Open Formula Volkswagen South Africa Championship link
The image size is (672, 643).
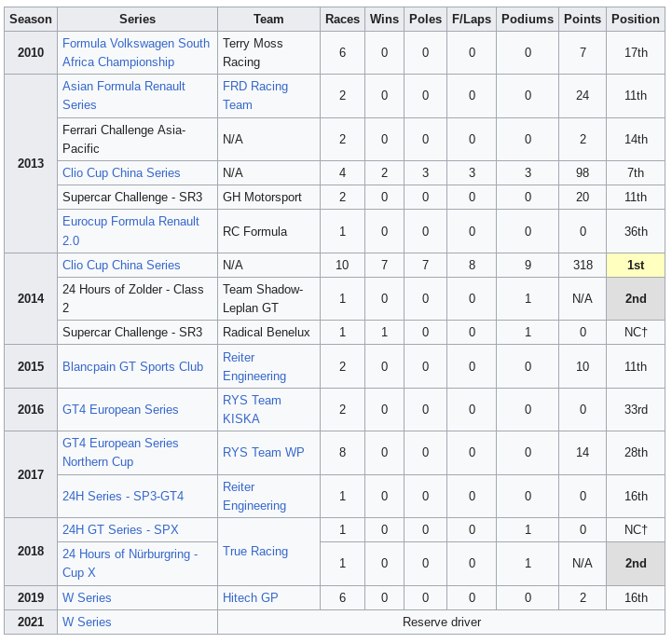coord(136,53)
